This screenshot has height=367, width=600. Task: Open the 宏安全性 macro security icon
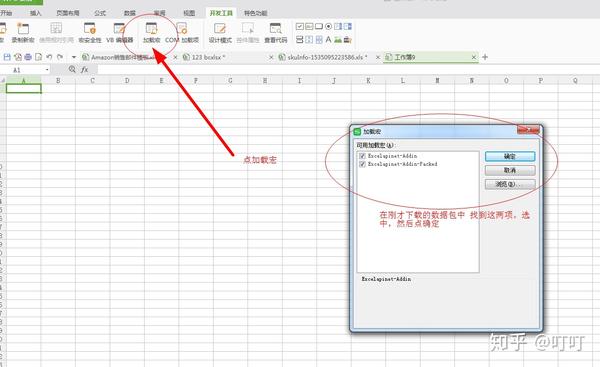90,33
